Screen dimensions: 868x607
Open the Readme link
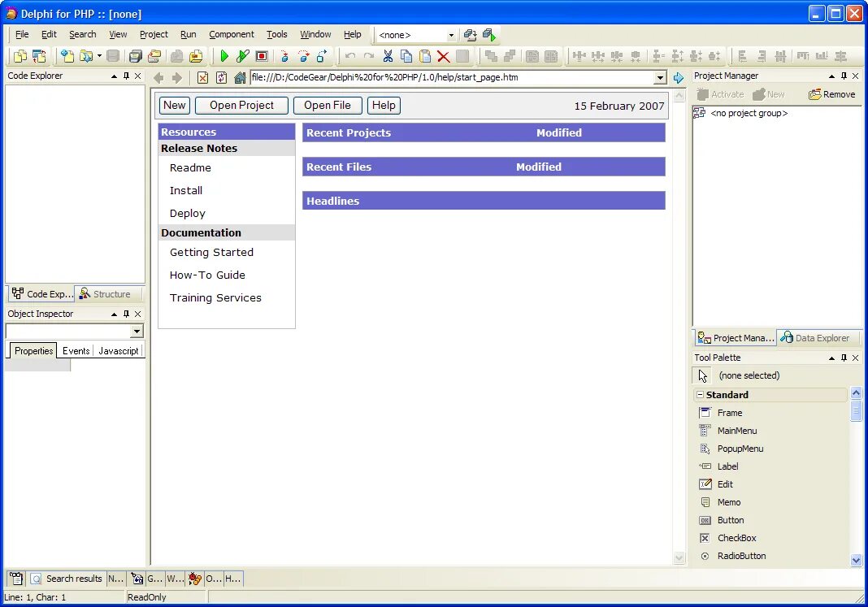190,167
